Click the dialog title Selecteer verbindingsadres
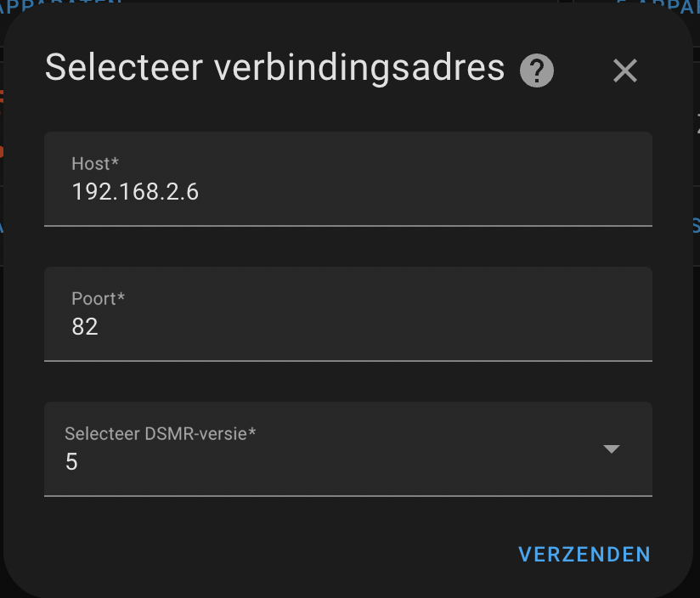 pos(274,68)
